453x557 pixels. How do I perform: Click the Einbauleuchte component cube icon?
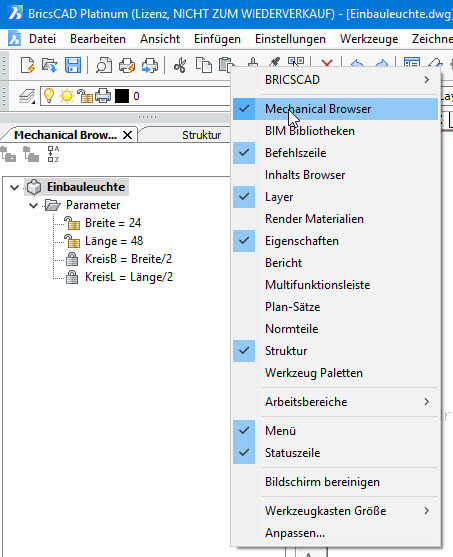(34, 187)
